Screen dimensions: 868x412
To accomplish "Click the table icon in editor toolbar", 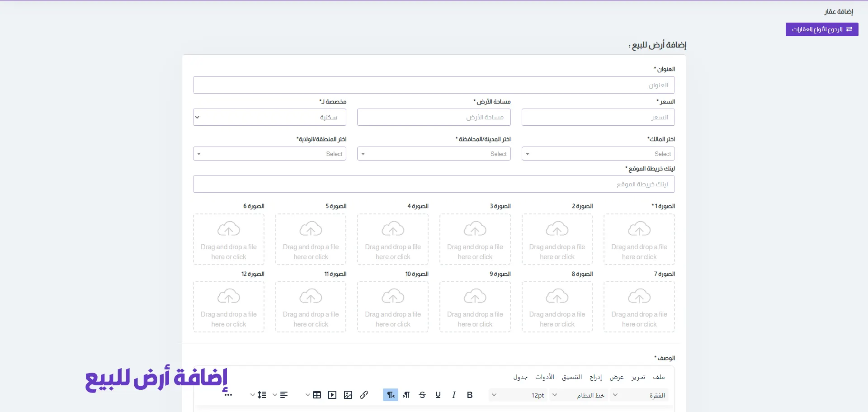I will (317, 395).
